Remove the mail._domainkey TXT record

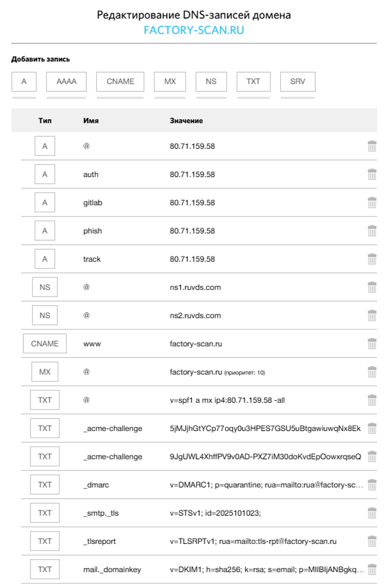[x=372, y=569]
